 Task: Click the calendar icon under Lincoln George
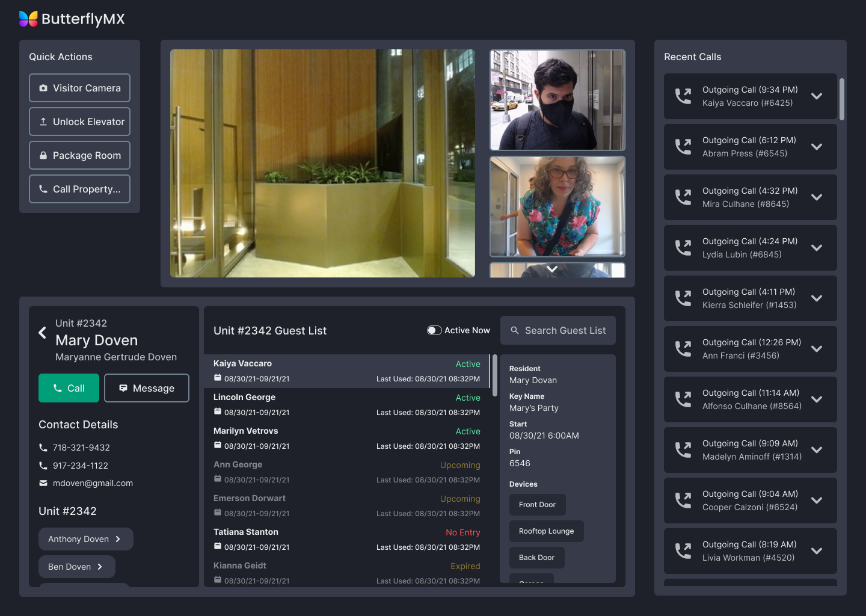[218, 412]
